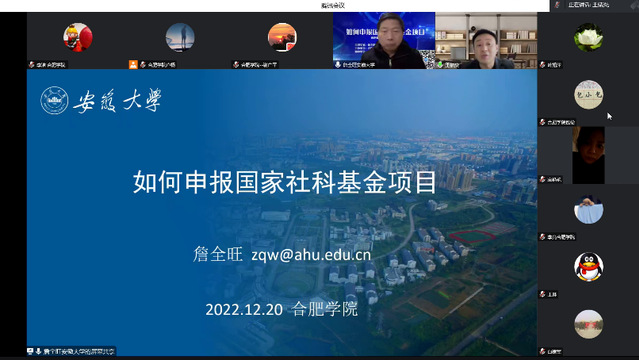Click the muted mic icon beside the speaking indicator
The height and width of the screenshot is (360, 639).
coord(557,5)
